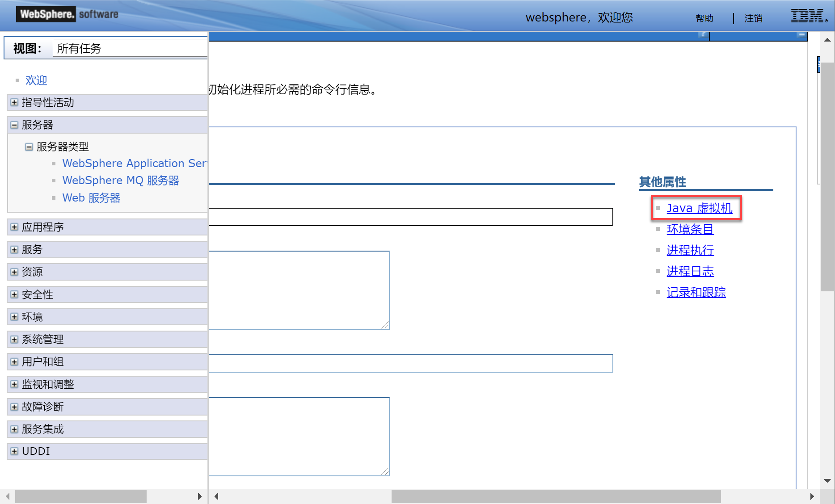This screenshot has width=835, height=504.
Task: Expand the 指导性活动 section
Action: [x=14, y=103]
